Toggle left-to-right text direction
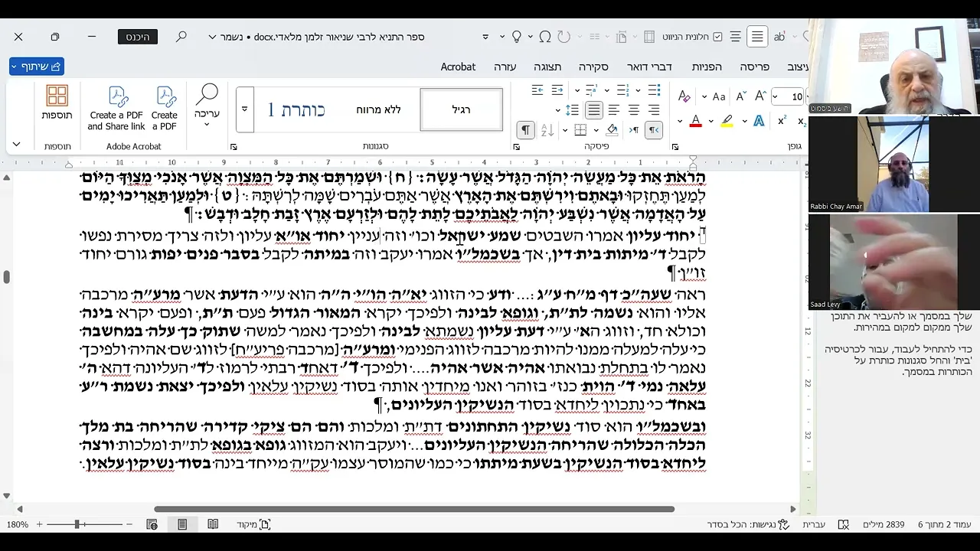 [x=634, y=130]
